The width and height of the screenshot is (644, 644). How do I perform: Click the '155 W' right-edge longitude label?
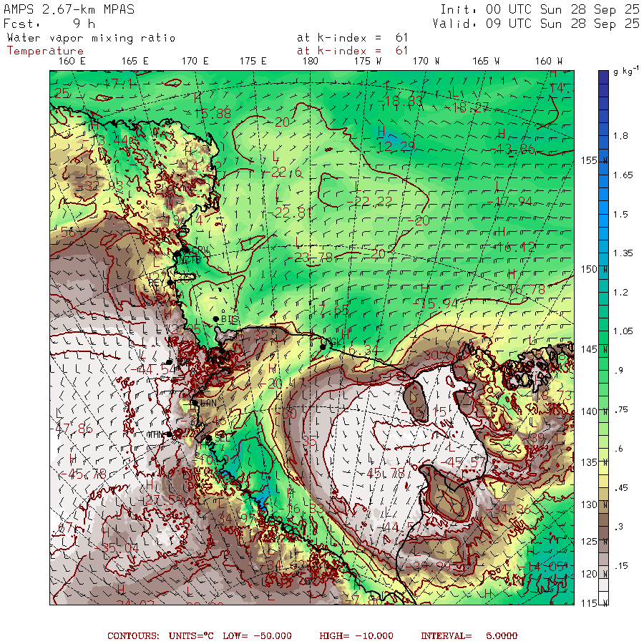pos(595,160)
